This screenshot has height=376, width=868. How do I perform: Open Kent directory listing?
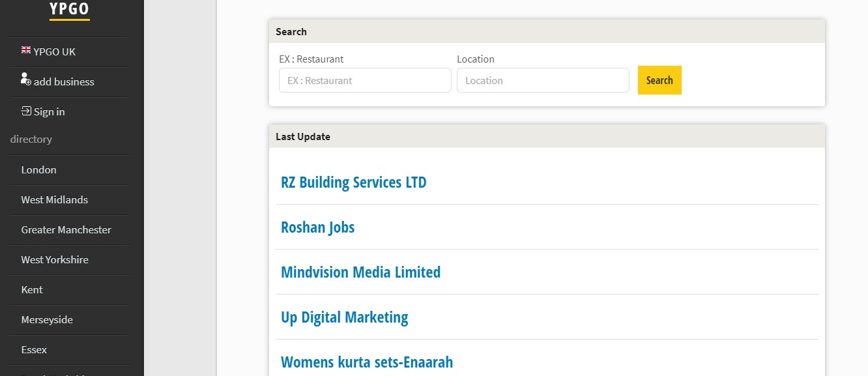pos(32,289)
